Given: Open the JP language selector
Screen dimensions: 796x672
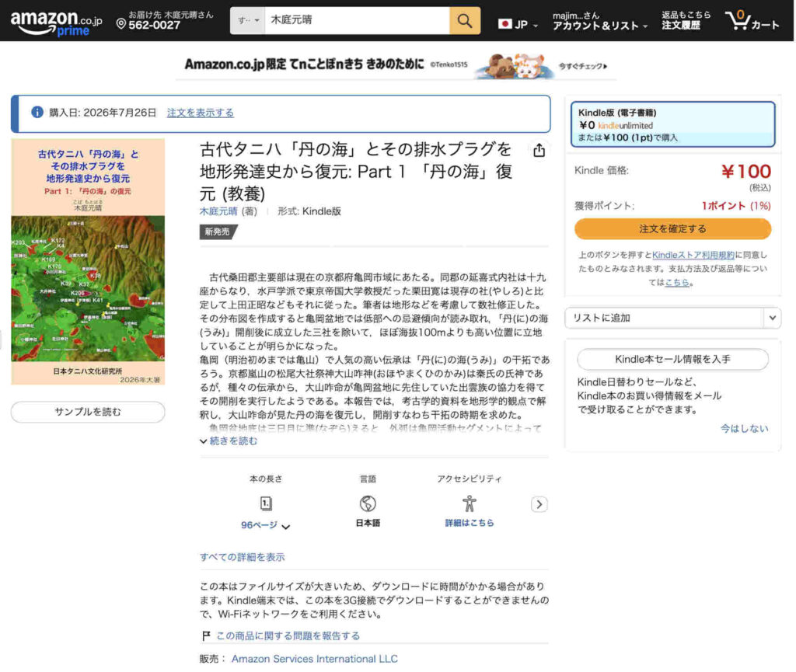Looking at the screenshot, I should [x=518, y=24].
